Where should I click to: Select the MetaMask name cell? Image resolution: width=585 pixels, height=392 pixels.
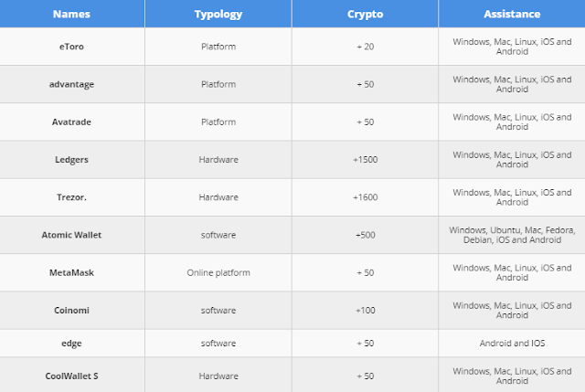coord(72,273)
